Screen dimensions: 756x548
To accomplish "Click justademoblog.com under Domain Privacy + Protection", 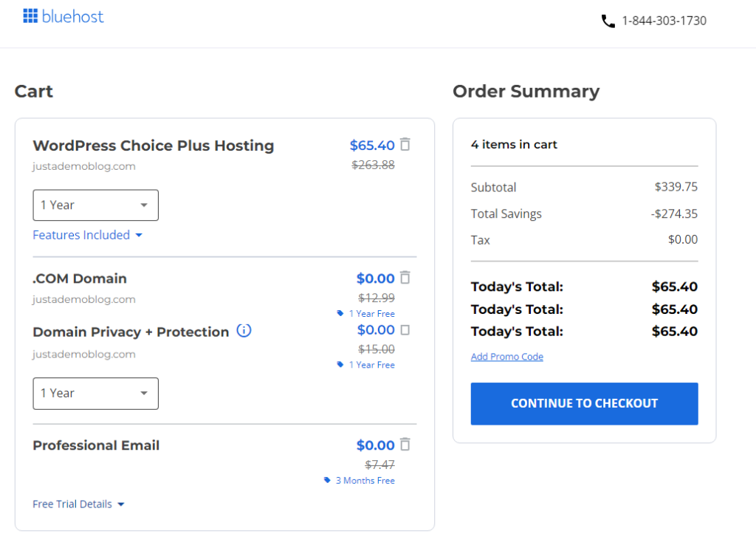I will coord(84,355).
